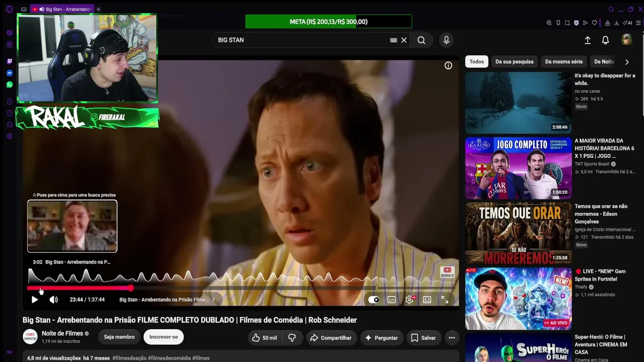Screen dimensions: 644x362
Task: Show more filter chips with arrow
Action: (627, 62)
